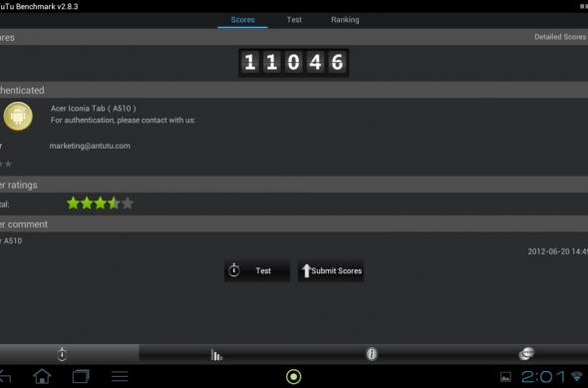Open the Android menu lines button
This screenshot has width=588, height=388.
tap(120, 376)
